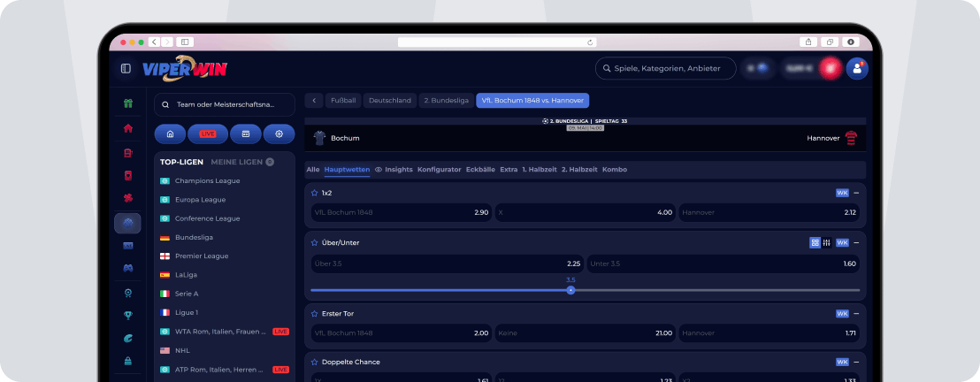Click the sidebar panel toggle beside the ViperWin logo
Viewport: 980px width, 382px height.
[x=126, y=69]
